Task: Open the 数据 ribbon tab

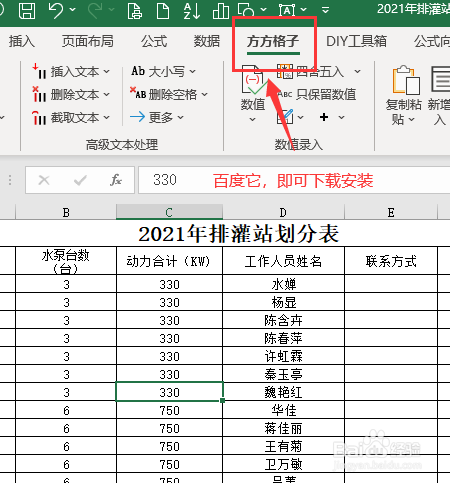Action: coord(207,41)
